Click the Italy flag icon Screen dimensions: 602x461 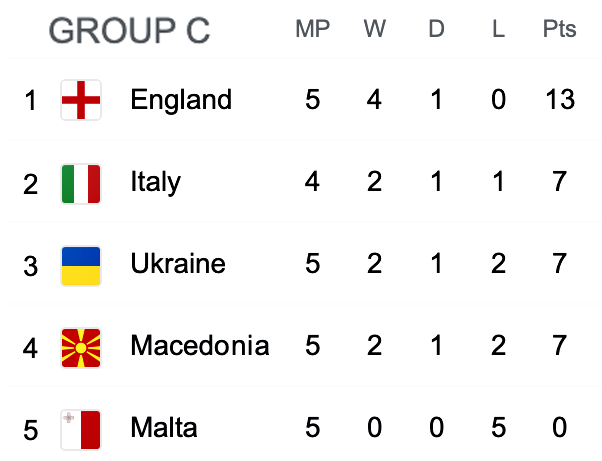pos(81,183)
